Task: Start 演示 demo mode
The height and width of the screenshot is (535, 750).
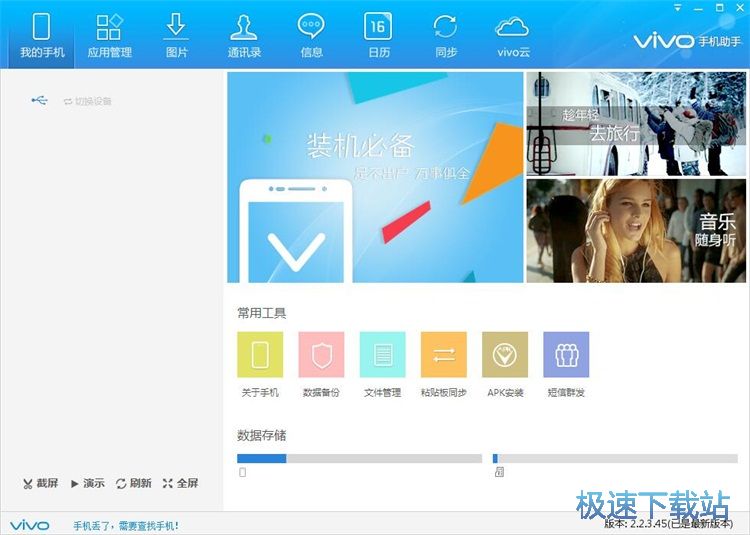Action: click(x=88, y=483)
